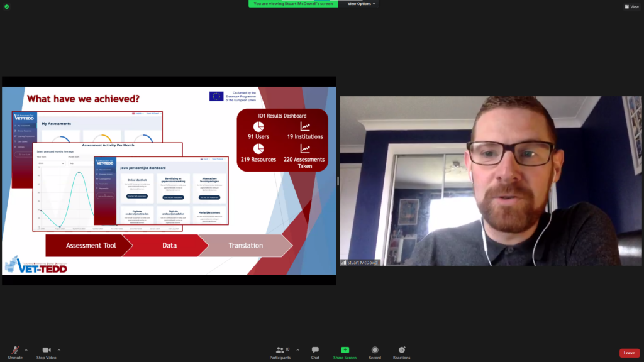The image size is (644, 362).
Task: Click the 'Translation' arrow on the slide
Action: (x=246, y=246)
